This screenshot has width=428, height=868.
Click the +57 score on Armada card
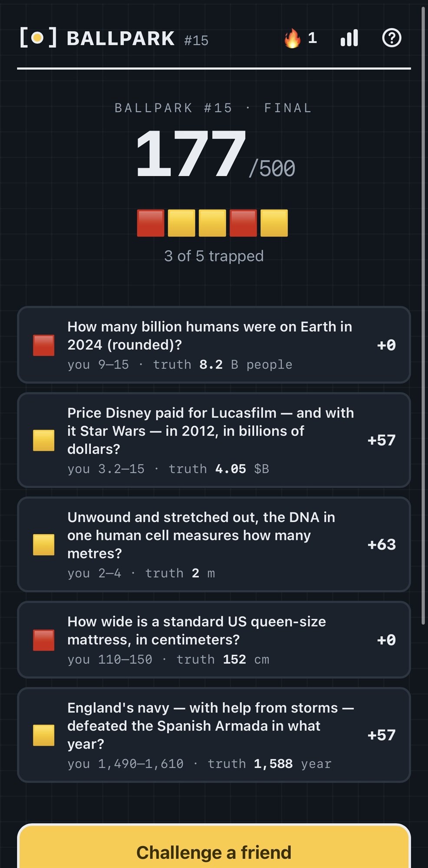pyautogui.click(x=382, y=735)
